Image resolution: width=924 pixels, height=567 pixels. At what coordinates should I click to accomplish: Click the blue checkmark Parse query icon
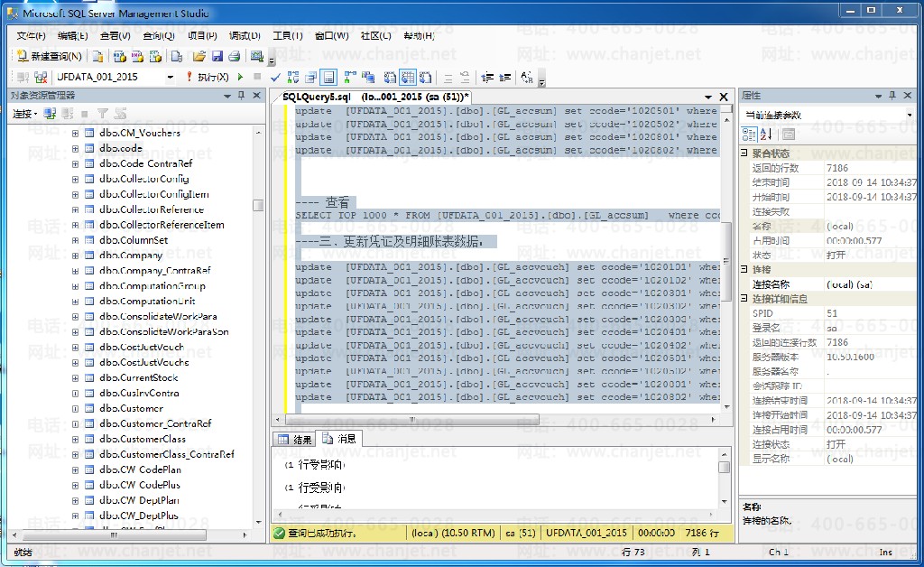276,78
